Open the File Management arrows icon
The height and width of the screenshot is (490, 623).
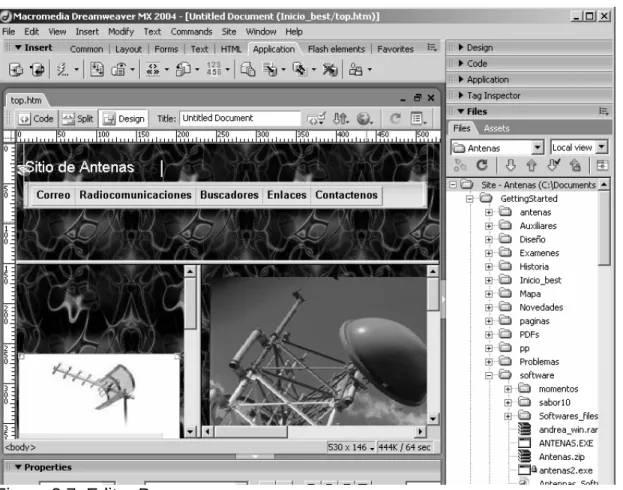tap(341, 118)
